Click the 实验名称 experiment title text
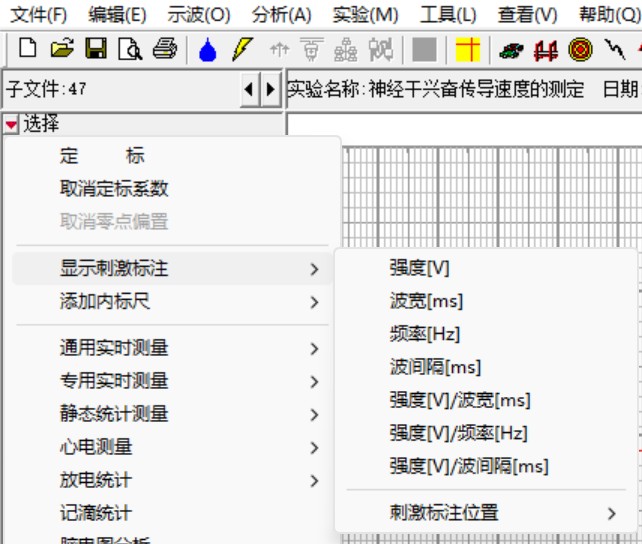Viewport: 642px width, 544px height. [436, 89]
